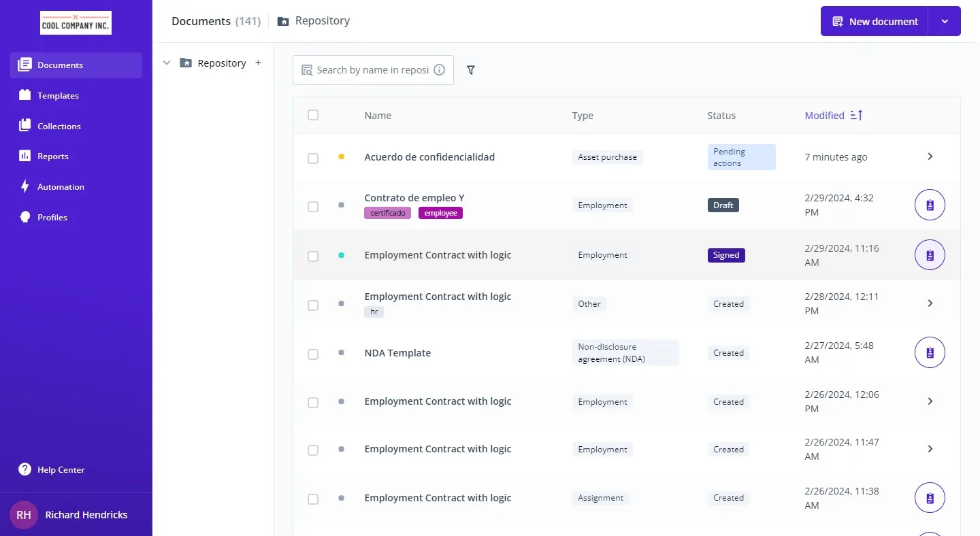Check the select-all checkbox in header

tap(313, 115)
